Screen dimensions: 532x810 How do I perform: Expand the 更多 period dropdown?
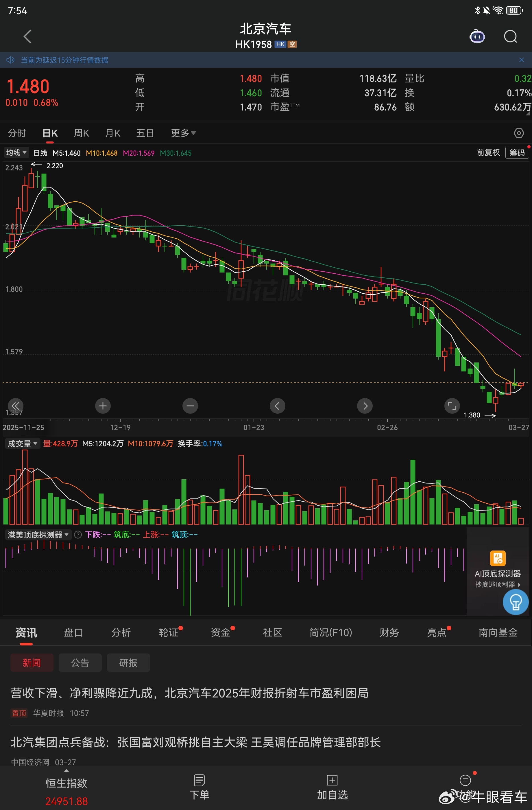pyautogui.click(x=183, y=133)
